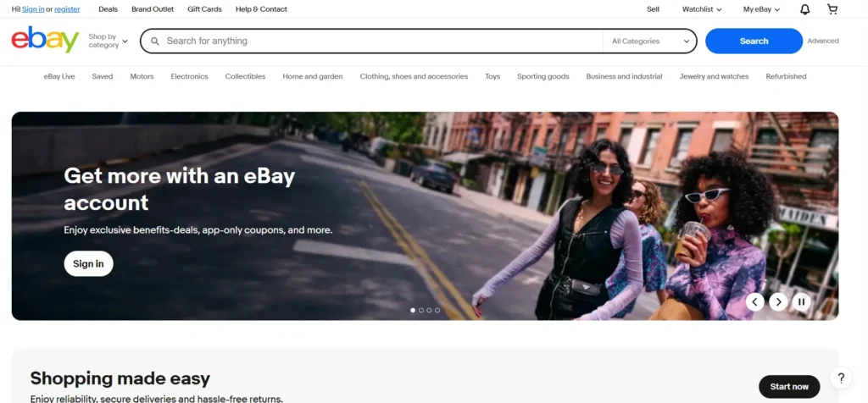Click the register link

[x=67, y=9]
